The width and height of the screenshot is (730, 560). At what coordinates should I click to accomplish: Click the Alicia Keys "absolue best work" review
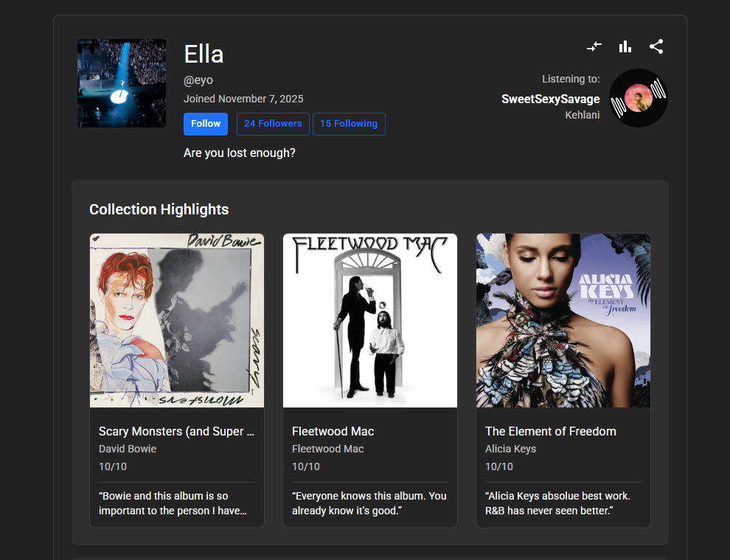pos(557,503)
